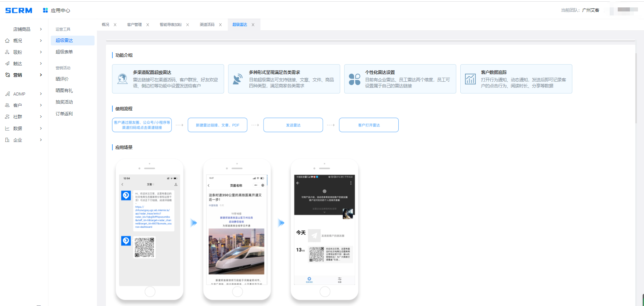The width and height of the screenshot is (644, 306).
Task: Click the 发送雷达 flow step button
Action: [293, 125]
